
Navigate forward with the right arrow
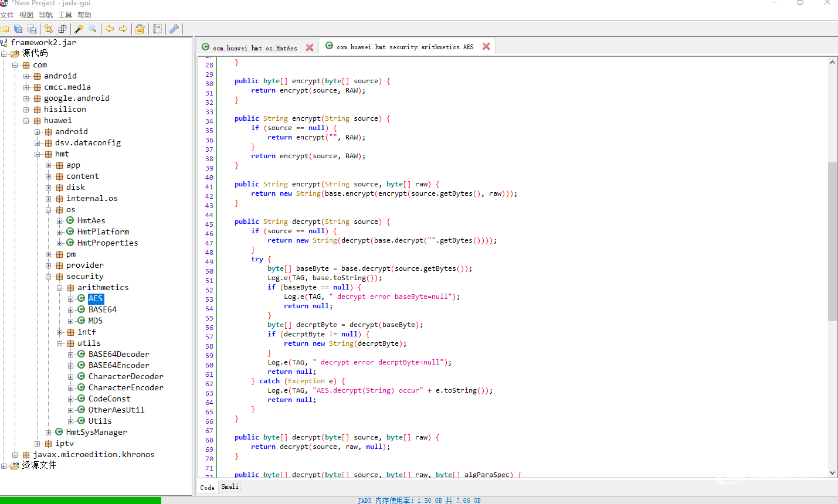pos(123,29)
